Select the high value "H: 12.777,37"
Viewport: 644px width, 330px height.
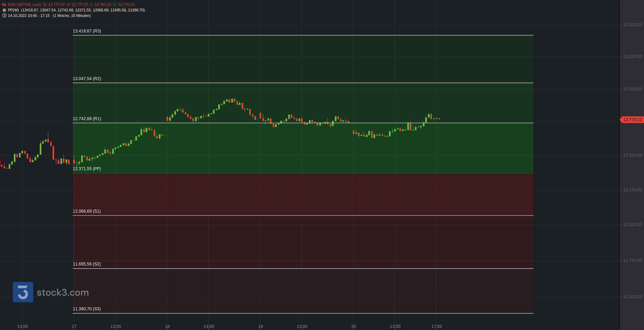[x=78, y=5]
